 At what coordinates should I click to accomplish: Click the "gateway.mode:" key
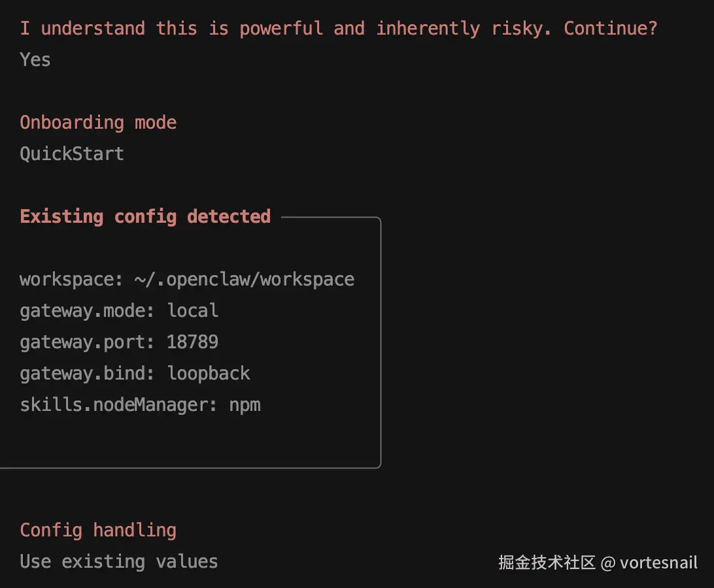tap(87, 310)
